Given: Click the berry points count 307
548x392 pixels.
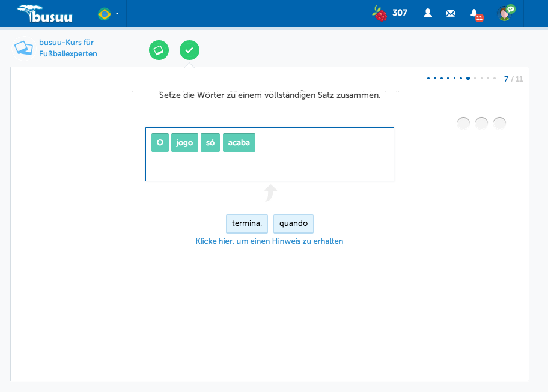Looking at the screenshot, I should tap(400, 13).
